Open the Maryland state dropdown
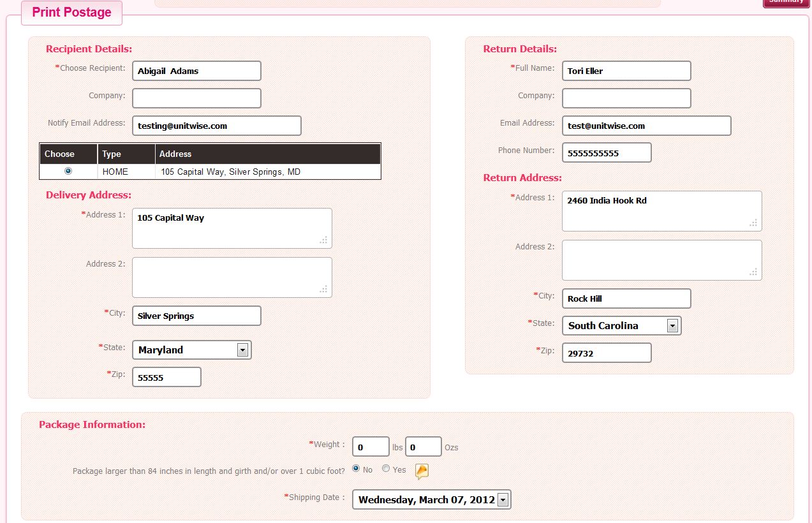This screenshot has width=812, height=523. pyautogui.click(x=242, y=350)
